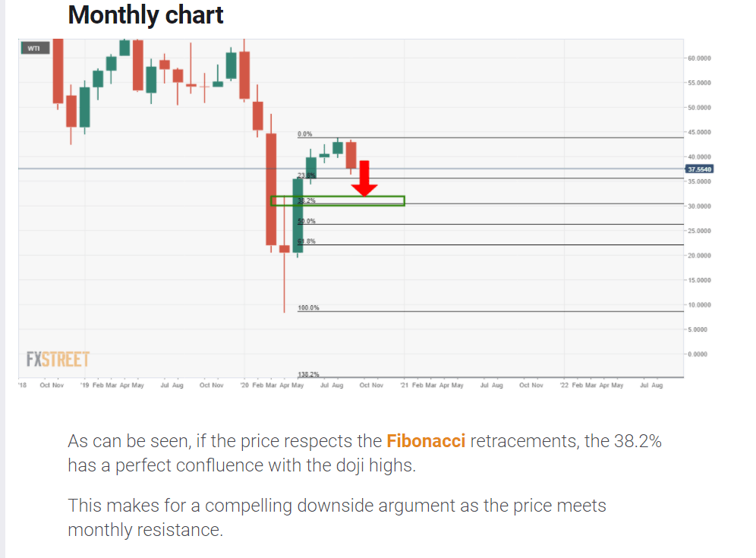756x558 pixels.
Task: Click the 37.5540 current price tag
Action: (x=700, y=169)
